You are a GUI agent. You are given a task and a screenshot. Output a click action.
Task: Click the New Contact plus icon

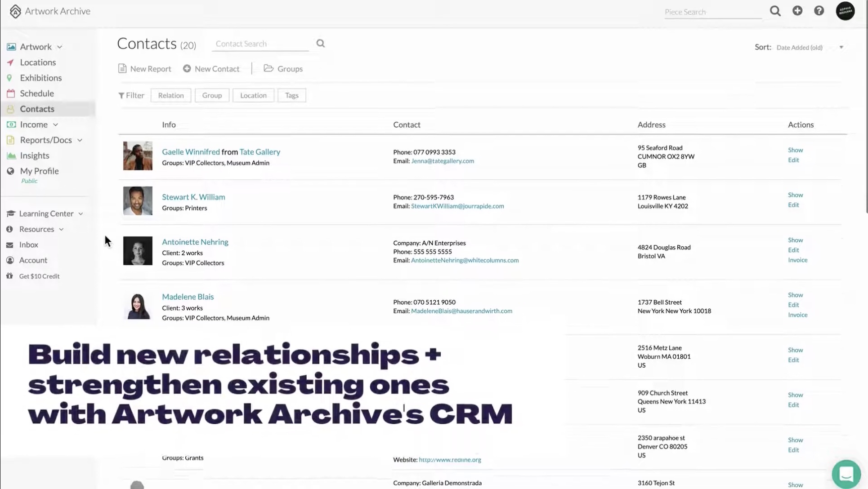tap(187, 68)
